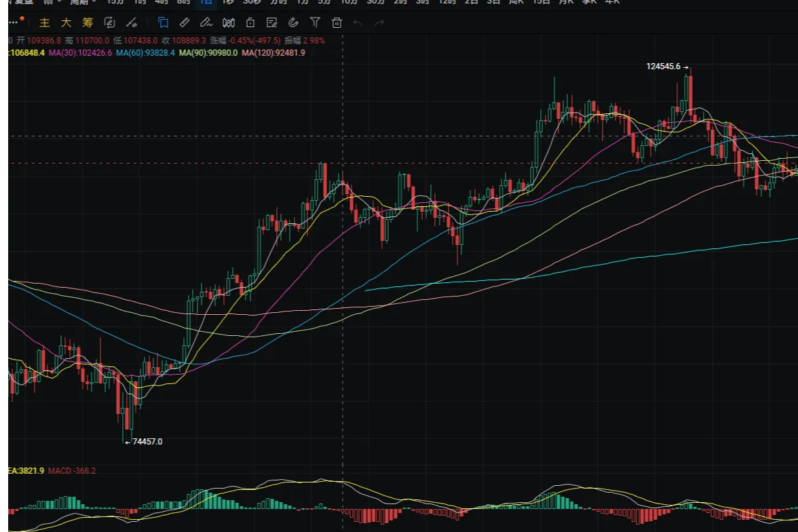Switch to the 12时 timeframe tab
798x532 pixels.
click(447, 2)
